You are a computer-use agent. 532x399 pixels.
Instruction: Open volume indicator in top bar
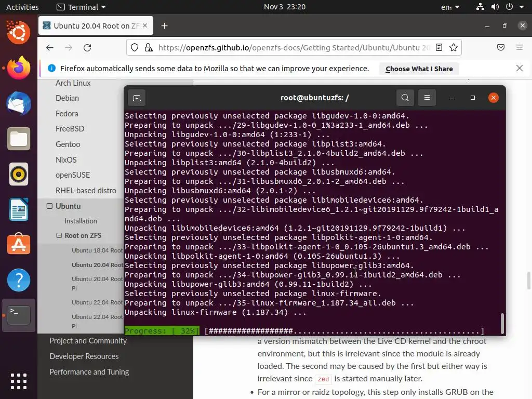pos(495,7)
